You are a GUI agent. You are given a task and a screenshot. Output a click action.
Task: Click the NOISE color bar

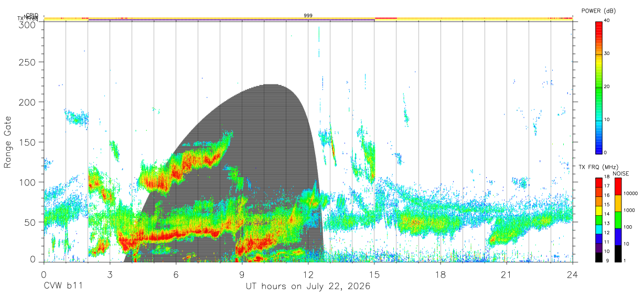(x=617, y=219)
